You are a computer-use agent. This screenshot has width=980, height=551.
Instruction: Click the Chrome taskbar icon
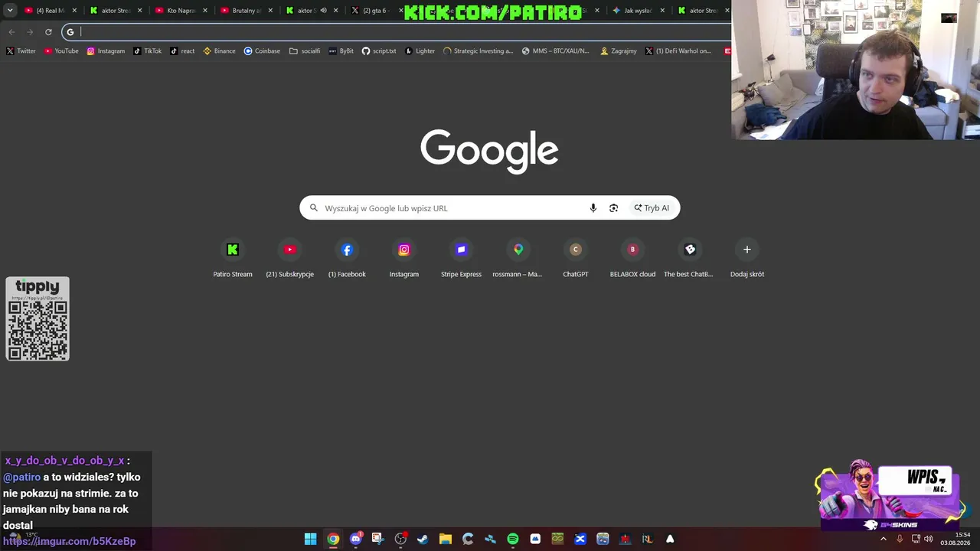[333, 539]
